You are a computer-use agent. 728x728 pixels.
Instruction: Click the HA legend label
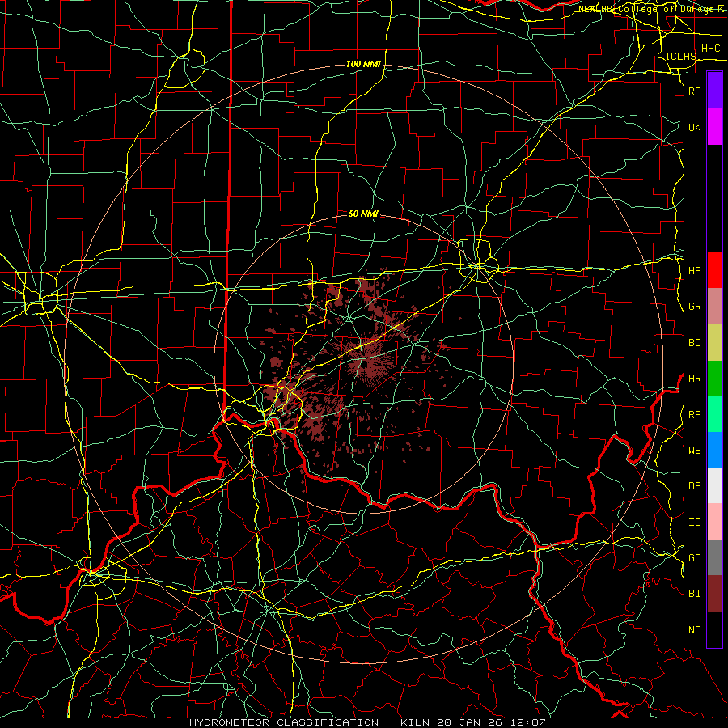coord(694,270)
